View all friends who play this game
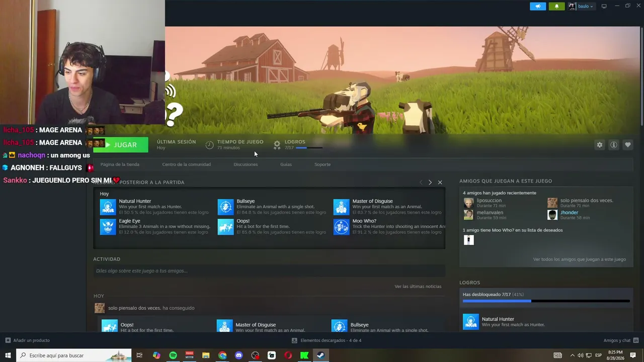 click(x=580, y=259)
